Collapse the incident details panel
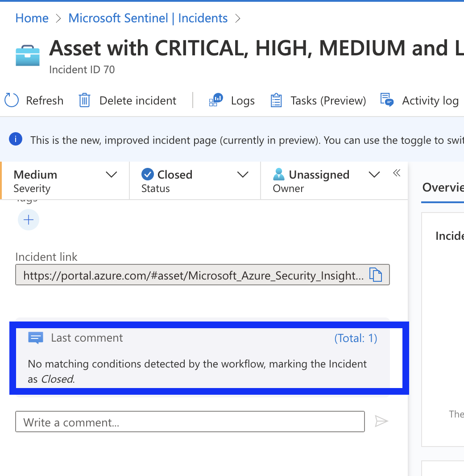Image resolution: width=464 pixels, height=476 pixels. click(x=397, y=173)
